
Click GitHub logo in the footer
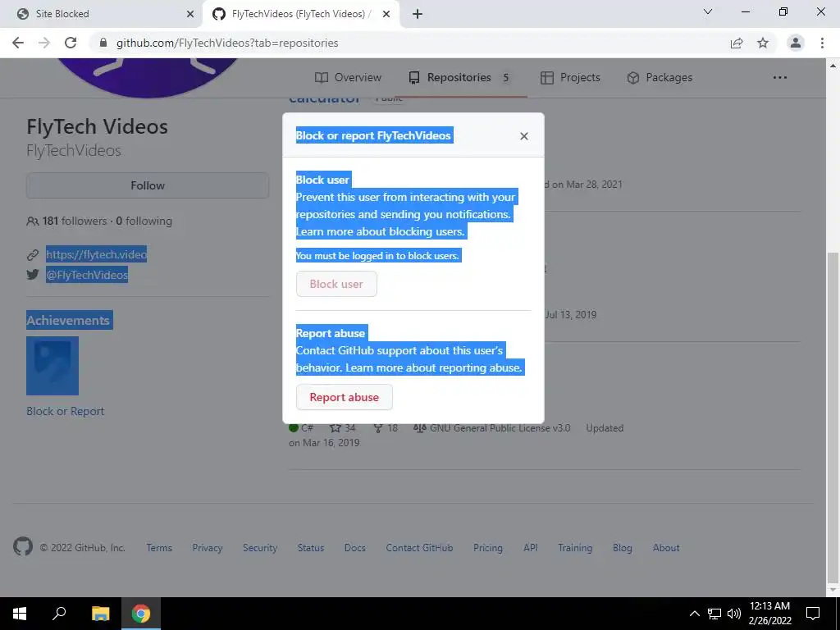(x=23, y=547)
